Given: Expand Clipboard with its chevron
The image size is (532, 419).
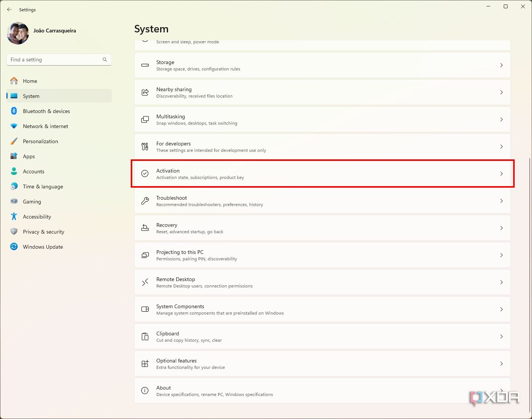Looking at the screenshot, I should point(501,336).
